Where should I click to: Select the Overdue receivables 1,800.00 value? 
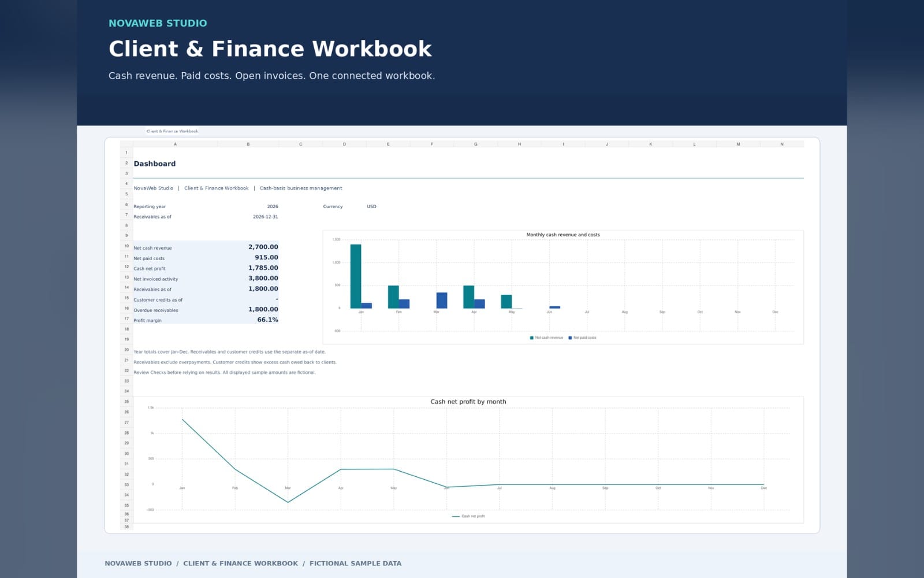[263, 309]
